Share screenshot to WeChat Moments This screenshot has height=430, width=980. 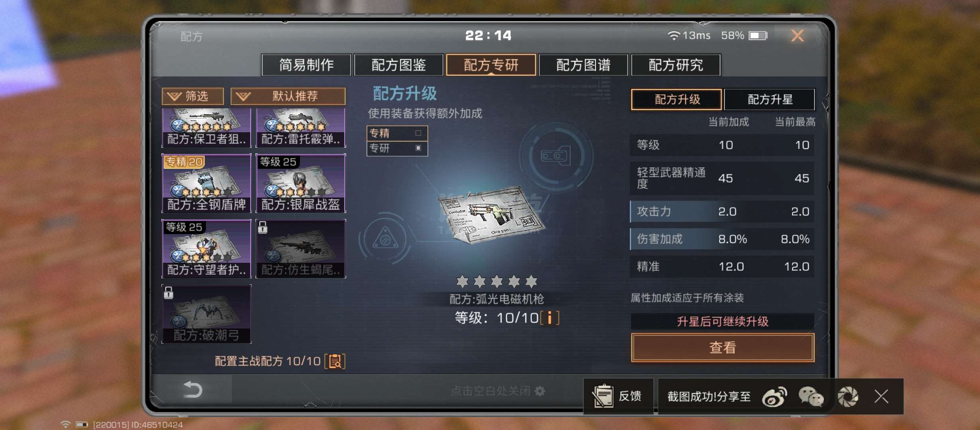pyautogui.click(x=848, y=397)
